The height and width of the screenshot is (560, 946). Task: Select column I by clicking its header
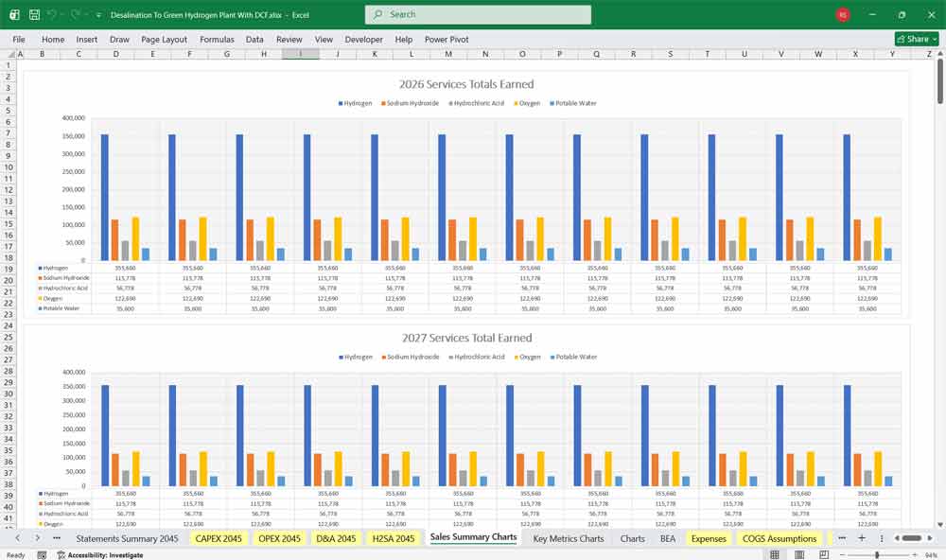click(x=300, y=54)
